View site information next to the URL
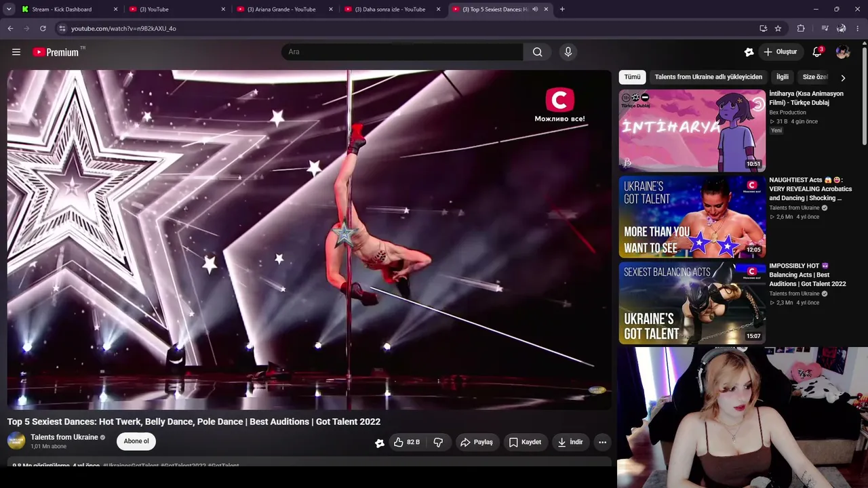Image resolution: width=868 pixels, height=488 pixels. 62,28
